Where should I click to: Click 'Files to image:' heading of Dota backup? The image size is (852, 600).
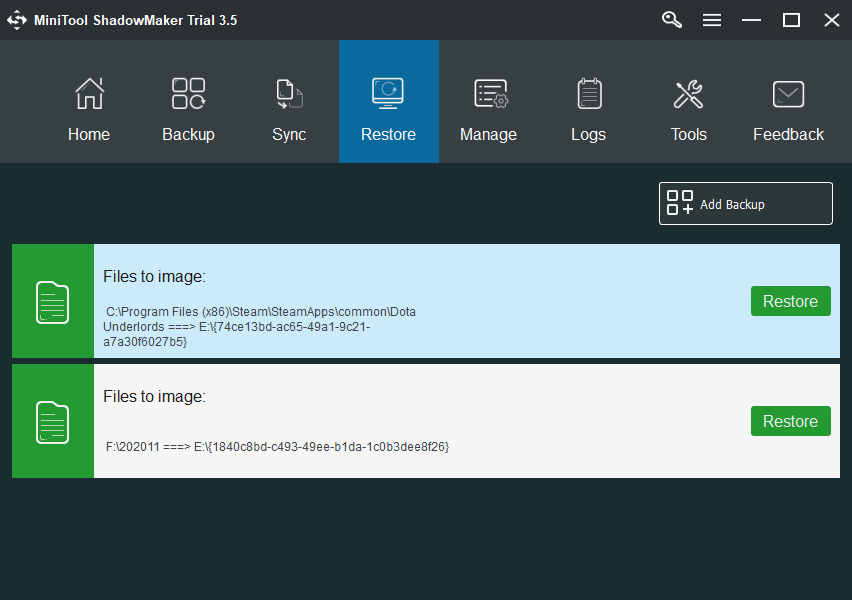(x=154, y=277)
